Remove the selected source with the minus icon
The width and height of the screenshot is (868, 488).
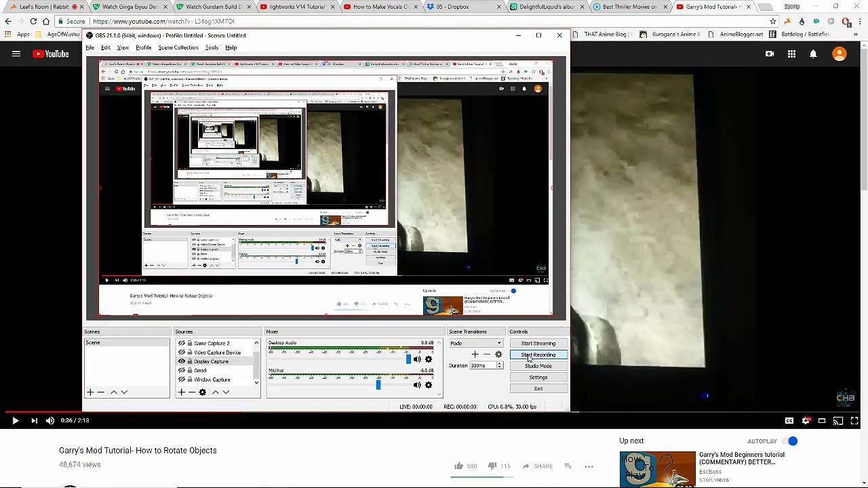[x=192, y=392]
